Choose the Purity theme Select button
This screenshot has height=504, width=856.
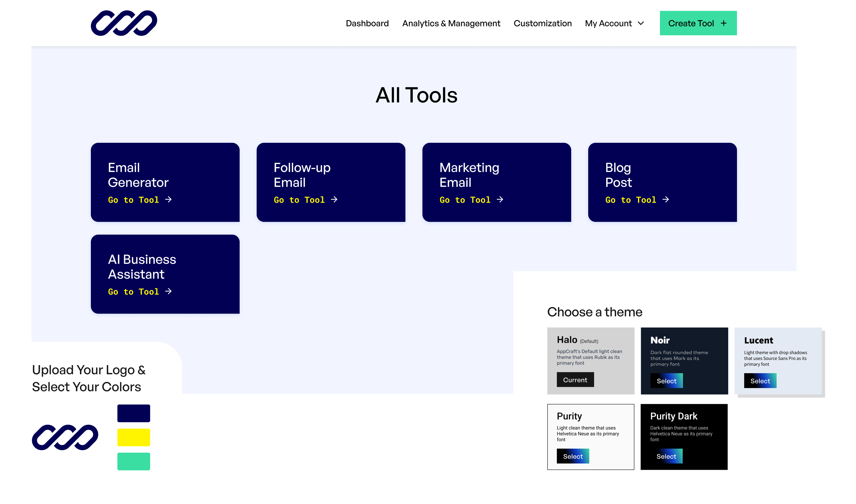point(573,456)
